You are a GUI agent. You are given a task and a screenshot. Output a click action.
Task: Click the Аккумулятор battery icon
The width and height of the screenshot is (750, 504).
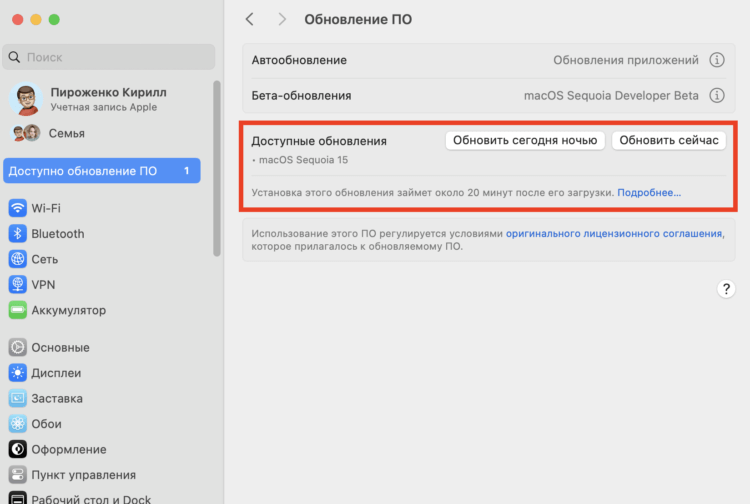pos(18,310)
